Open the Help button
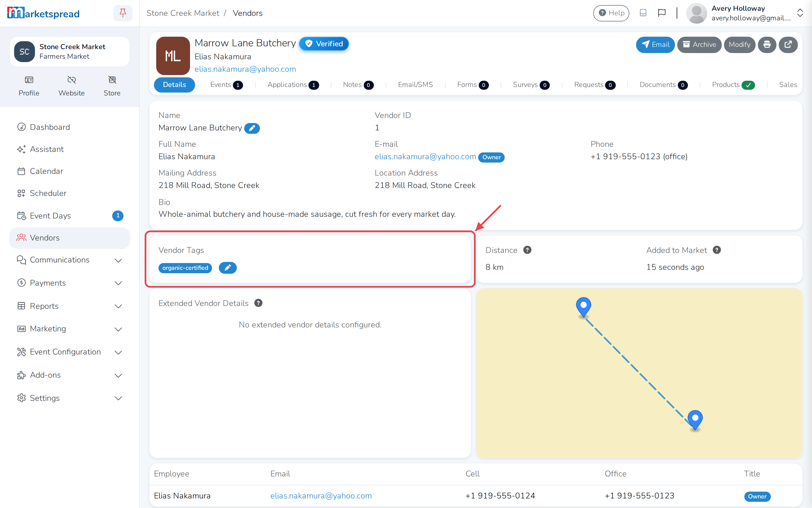The height and width of the screenshot is (508, 812). coord(611,13)
